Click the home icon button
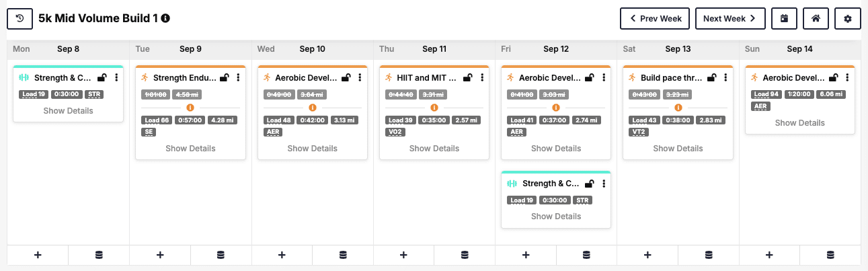This screenshot has width=868, height=271. (816, 19)
